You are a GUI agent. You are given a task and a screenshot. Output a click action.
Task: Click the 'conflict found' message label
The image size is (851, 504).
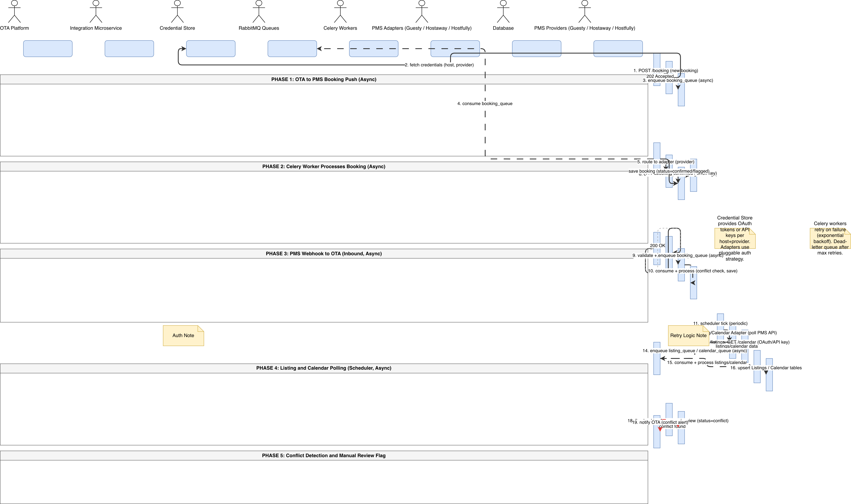click(672, 427)
